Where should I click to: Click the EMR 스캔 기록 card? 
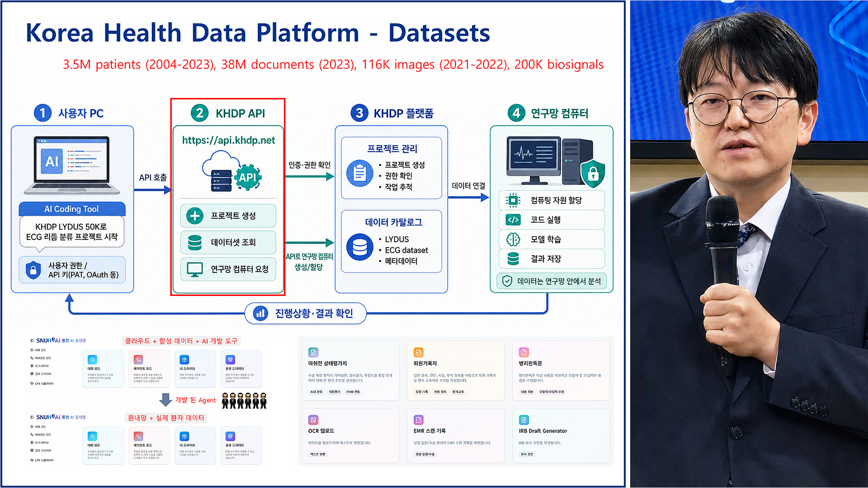[456, 436]
